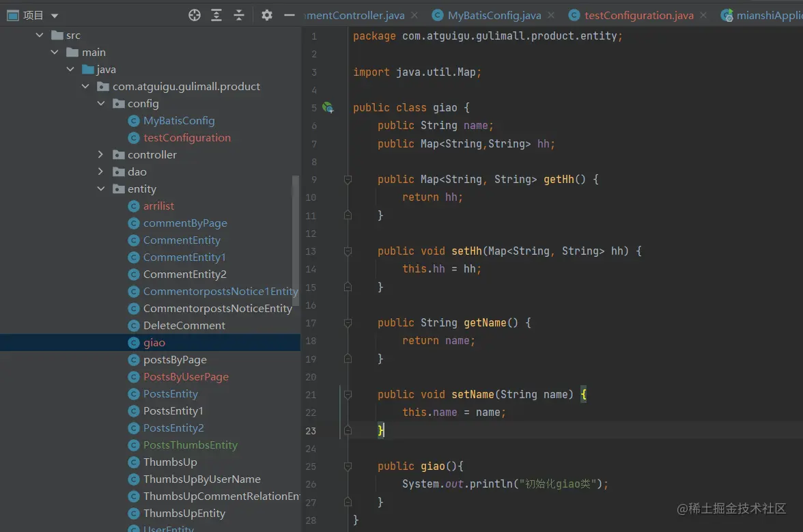Click the getHh method name in code
The image size is (803, 532).
pos(559,179)
